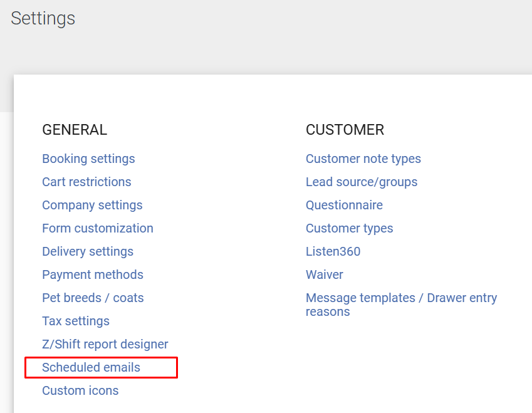Select Delivery settings link
This screenshot has height=413, width=532.
pyautogui.click(x=88, y=251)
